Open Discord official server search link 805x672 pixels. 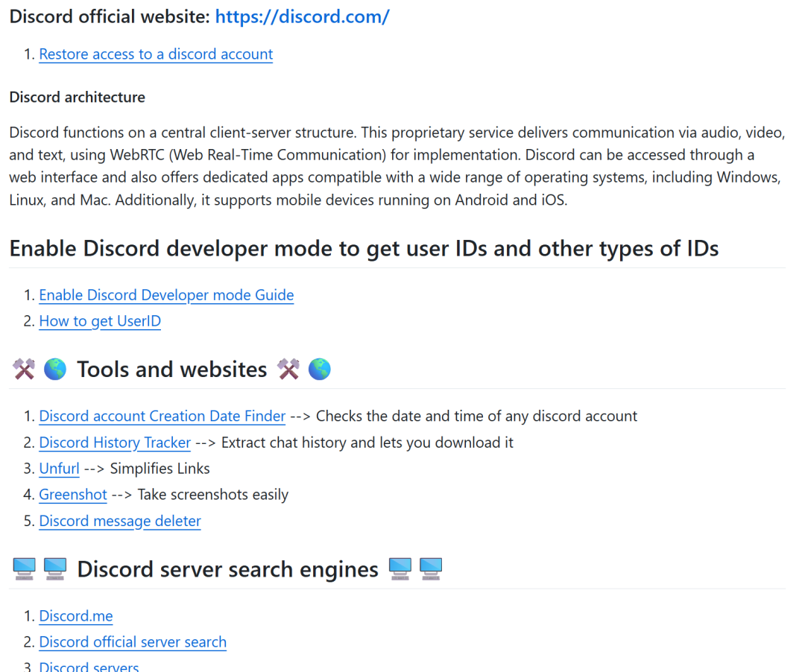133,642
